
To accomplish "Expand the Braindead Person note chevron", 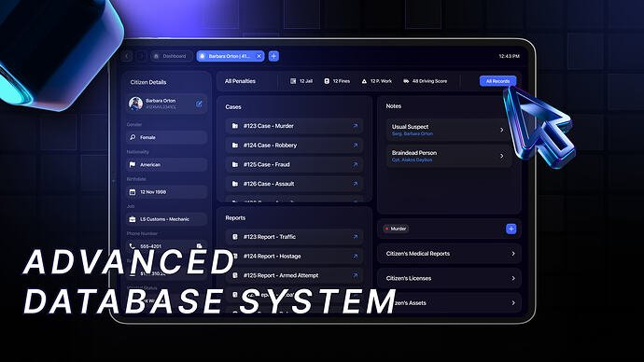I will click(502, 156).
